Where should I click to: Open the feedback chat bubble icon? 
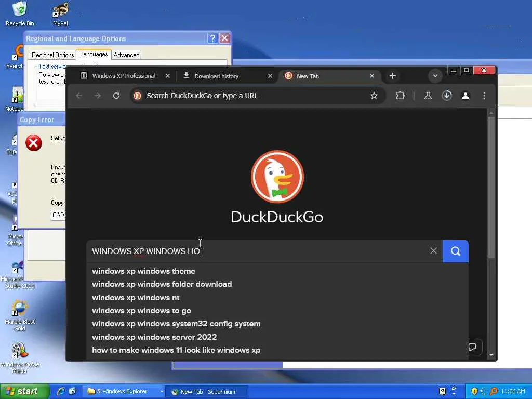click(x=472, y=347)
